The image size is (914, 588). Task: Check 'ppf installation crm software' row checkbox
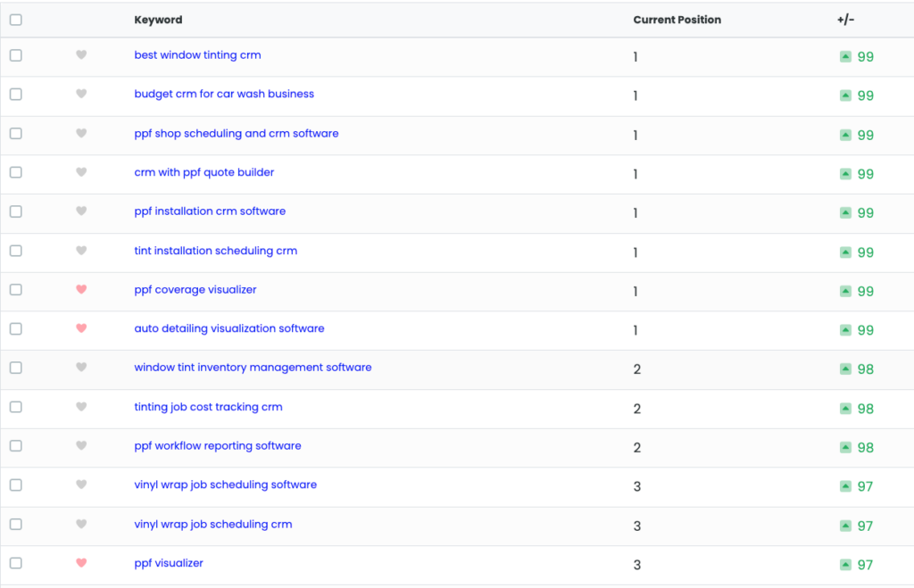(x=16, y=211)
